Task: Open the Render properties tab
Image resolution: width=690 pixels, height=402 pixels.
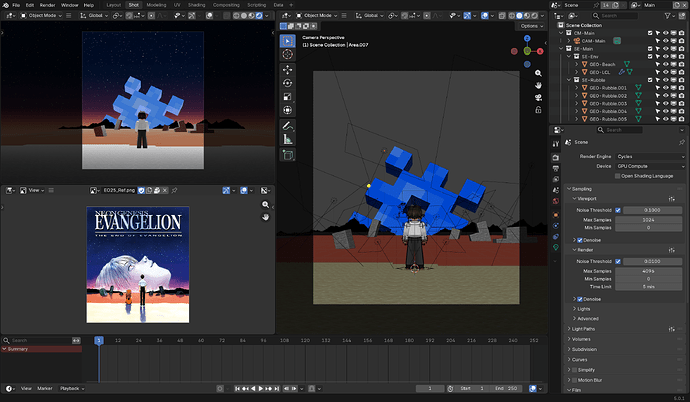Action: pyautogui.click(x=556, y=157)
